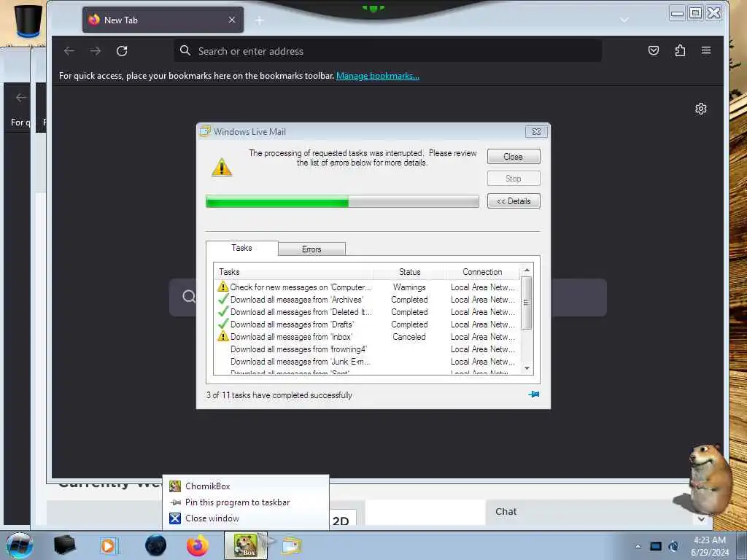Sort by the Status column header

410,272
